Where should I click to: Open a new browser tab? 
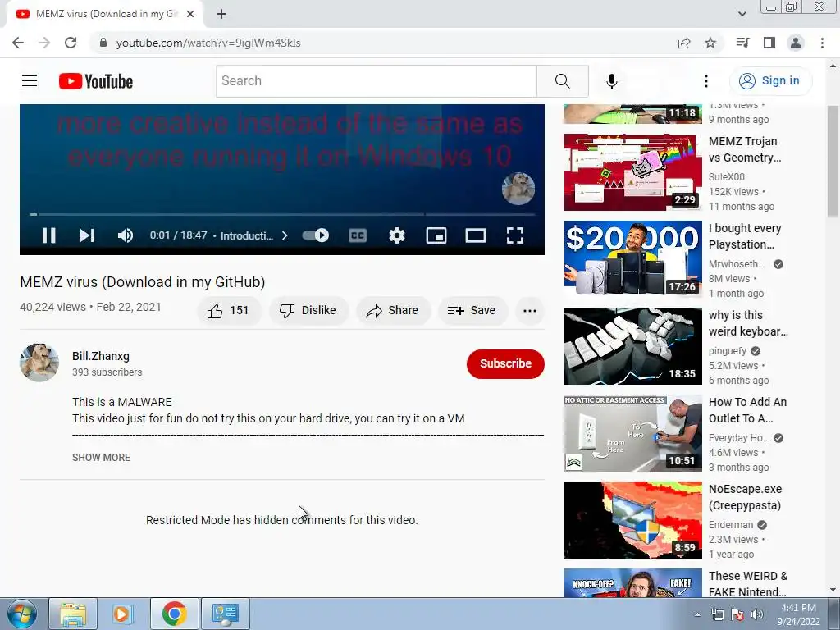[221, 15]
